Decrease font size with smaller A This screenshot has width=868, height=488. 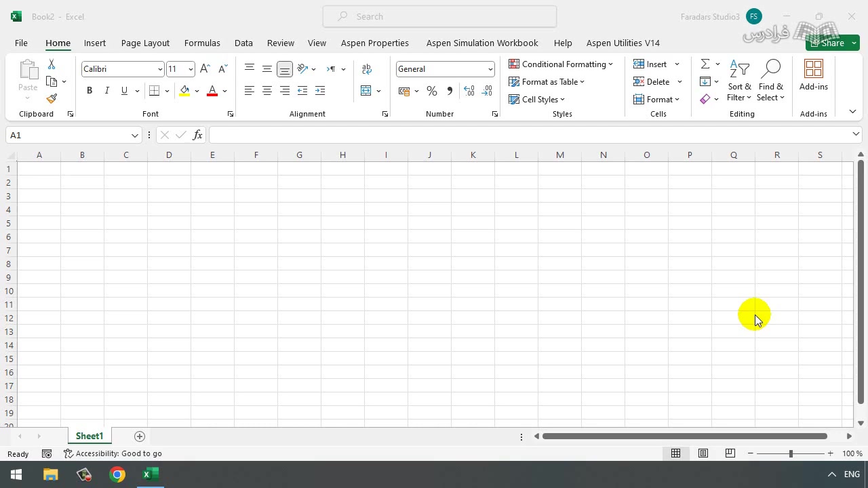pyautogui.click(x=222, y=69)
